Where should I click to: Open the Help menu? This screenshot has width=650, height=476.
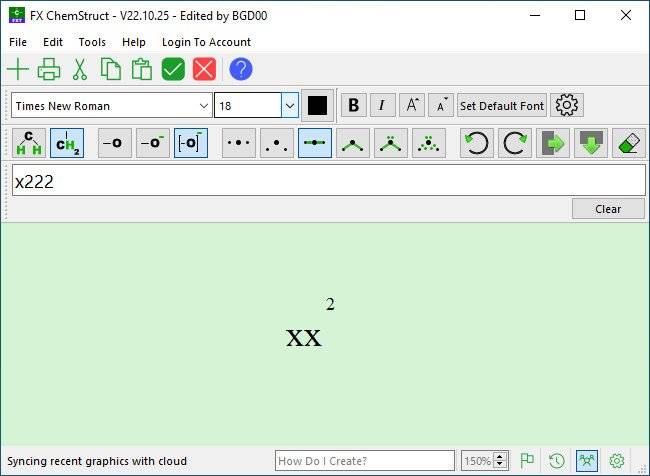point(133,42)
